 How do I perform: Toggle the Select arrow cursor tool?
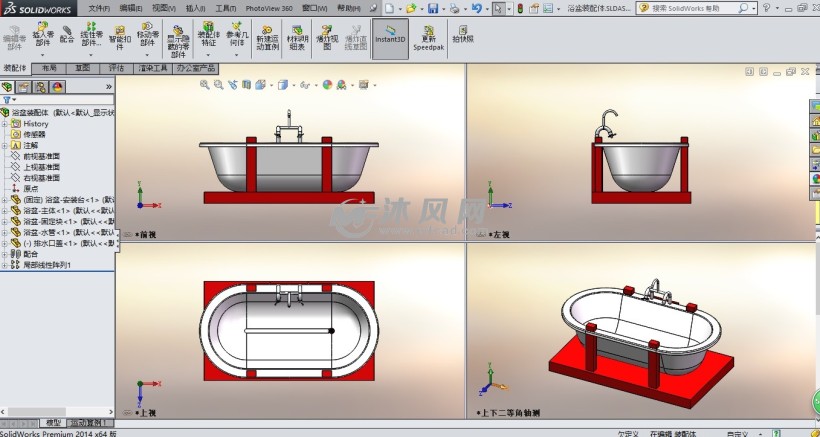[498, 8]
